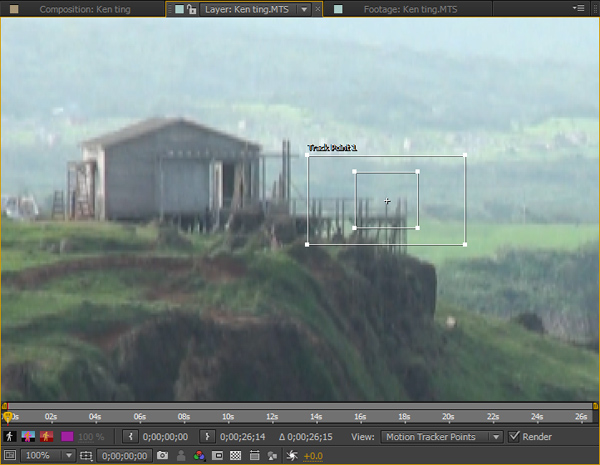Toggle the Render checkbox
Image resolution: width=600 pixels, height=465 pixels.
pos(515,437)
